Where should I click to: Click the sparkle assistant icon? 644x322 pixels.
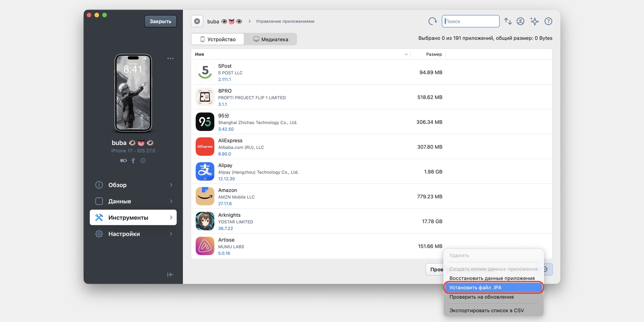point(534,21)
